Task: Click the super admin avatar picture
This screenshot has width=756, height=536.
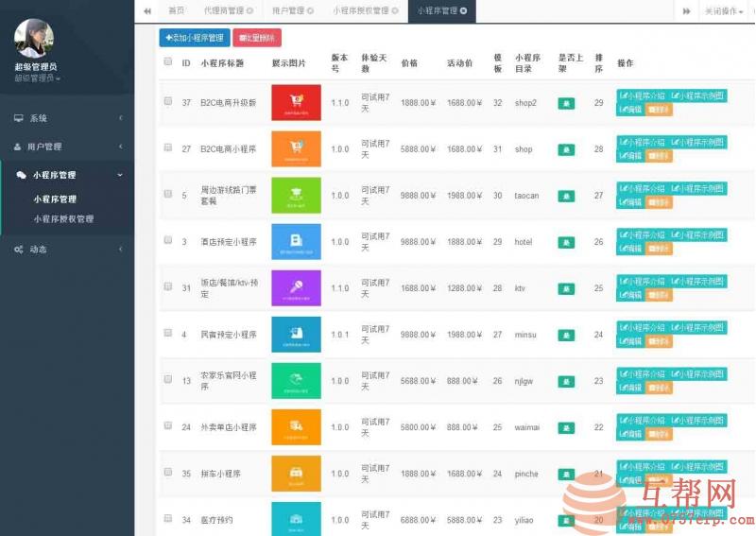Action: pyautogui.click(x=34, y=38)
